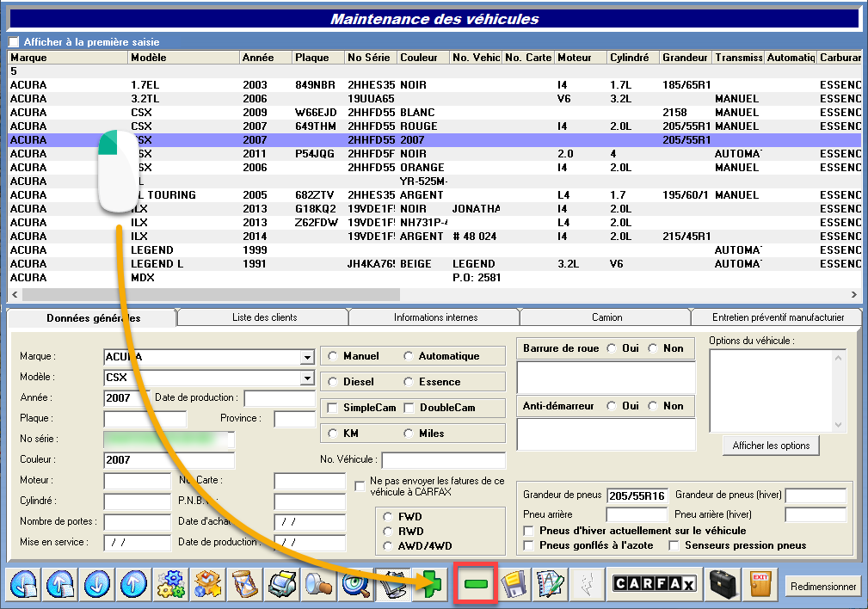Enable Ne pas envoyer à CARFAX checkbox
Screen dimensions: 868x609
click(x=360, y=486)
